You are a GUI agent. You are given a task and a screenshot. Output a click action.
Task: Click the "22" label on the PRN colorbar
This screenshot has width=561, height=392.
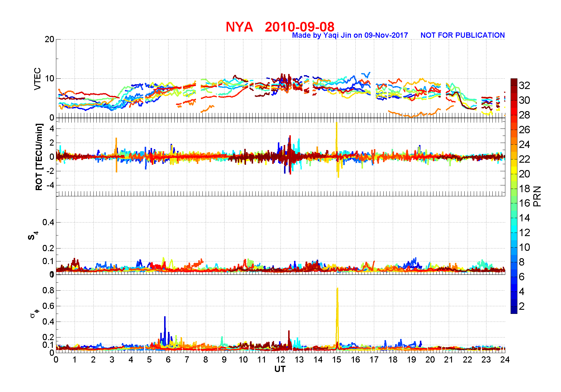[x=524, y=159]
